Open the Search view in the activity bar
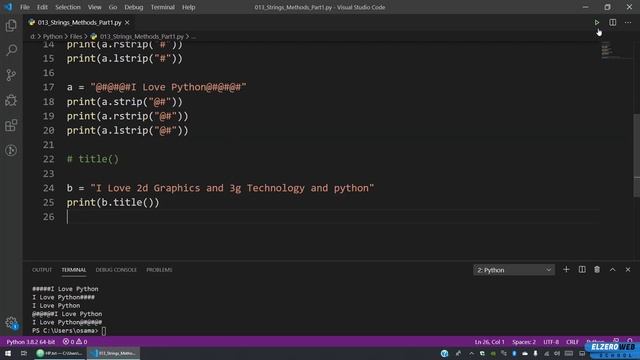The width and height of the screenshot is (640, 360). pyautogui.click(x=11, y=50)
